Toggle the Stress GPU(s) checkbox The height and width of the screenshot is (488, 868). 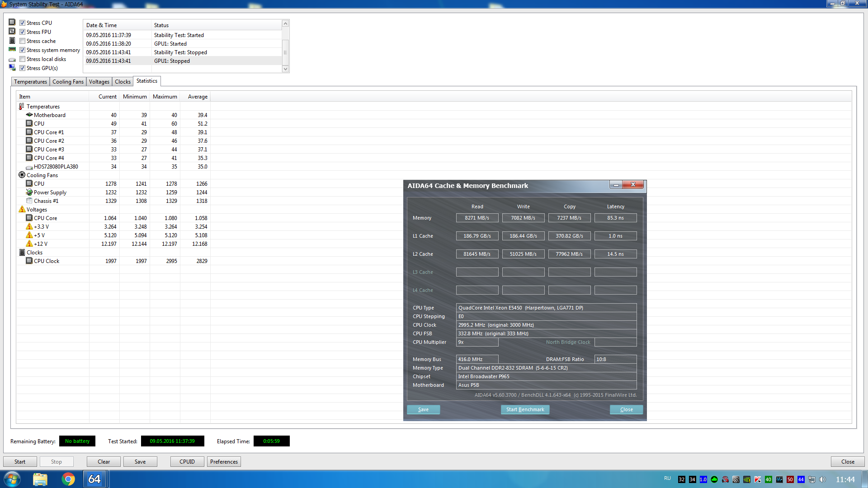tap(22, 68)
